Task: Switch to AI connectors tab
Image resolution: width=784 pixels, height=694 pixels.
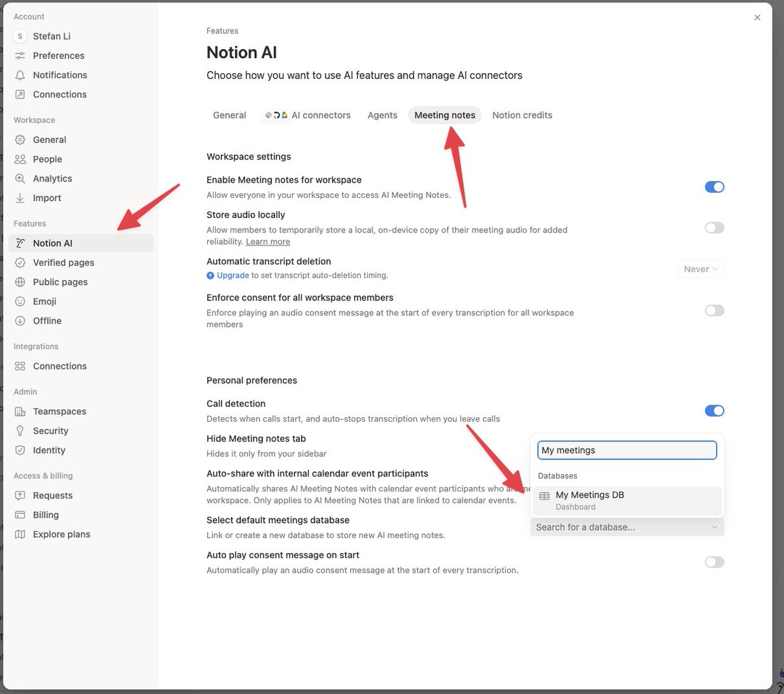Action: (307, 115)
